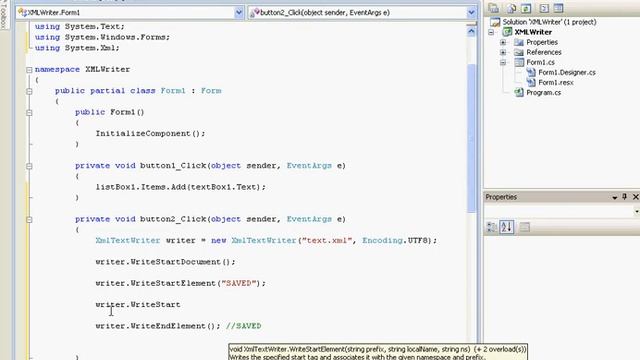Toggle auto-hide pin of Properties panel
The image size is (640, 360).
(624, 197)
